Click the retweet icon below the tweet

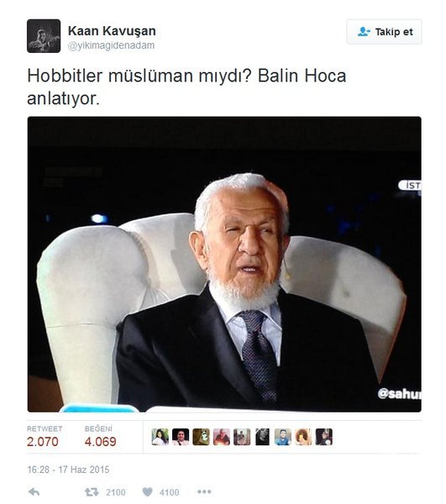coord(92,491)
